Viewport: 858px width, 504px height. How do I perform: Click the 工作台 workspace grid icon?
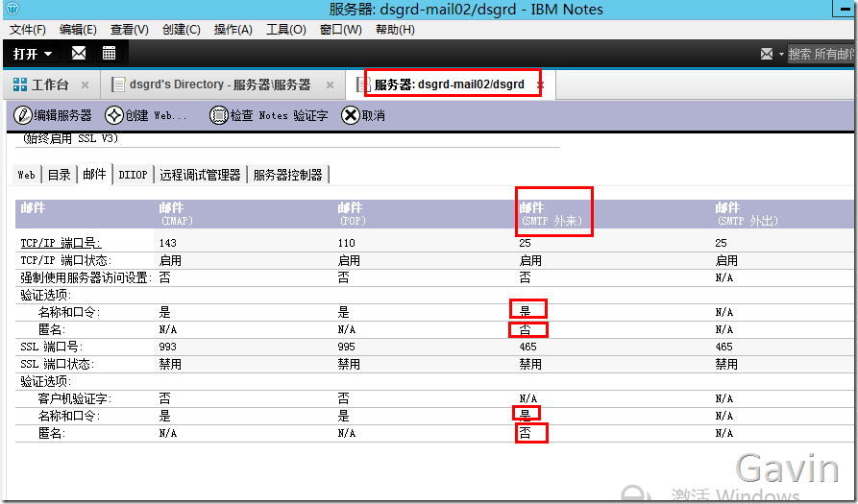coord(20,84)
